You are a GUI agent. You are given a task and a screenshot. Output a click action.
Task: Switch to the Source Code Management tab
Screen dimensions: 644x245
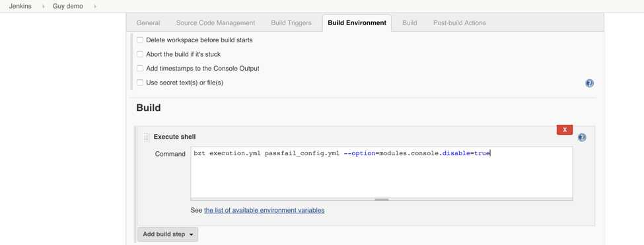pyautogui.click(x=215, y=23)
